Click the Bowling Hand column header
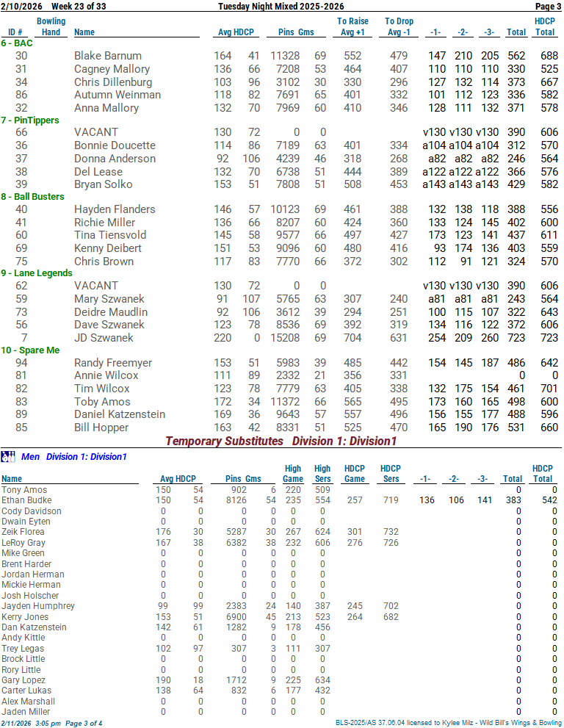Screen dimensions: 564x728 click(51, 27)
